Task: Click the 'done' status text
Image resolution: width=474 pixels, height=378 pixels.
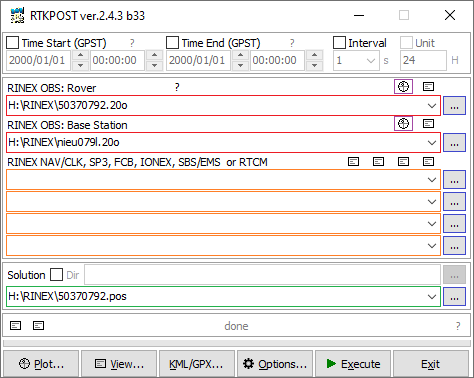Action: pyautogui.click(x=236, y=326)
